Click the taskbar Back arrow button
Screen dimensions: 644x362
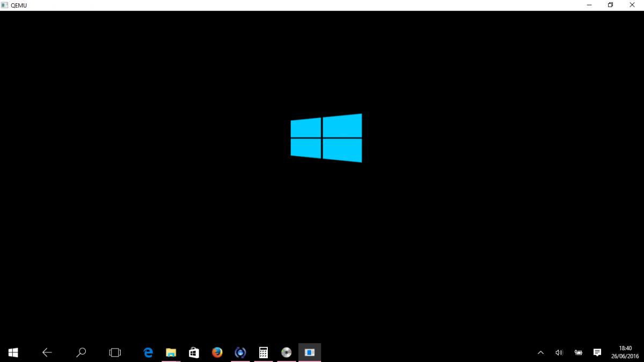[x=47, y=352]
